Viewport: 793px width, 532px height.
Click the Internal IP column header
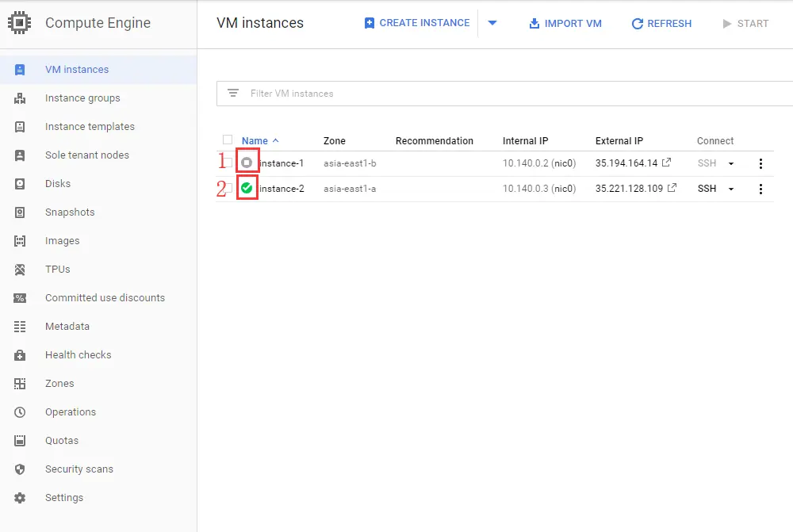tap(525, 140)
